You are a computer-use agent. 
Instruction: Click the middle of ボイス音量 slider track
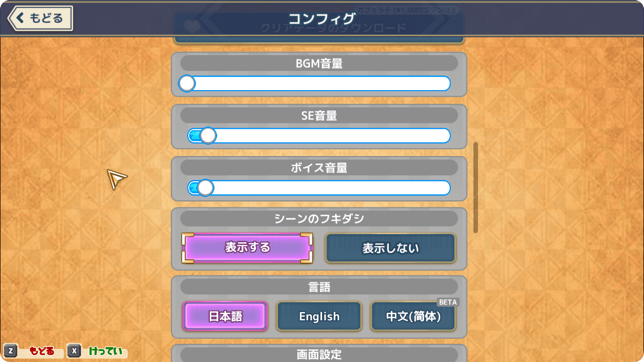319,188
